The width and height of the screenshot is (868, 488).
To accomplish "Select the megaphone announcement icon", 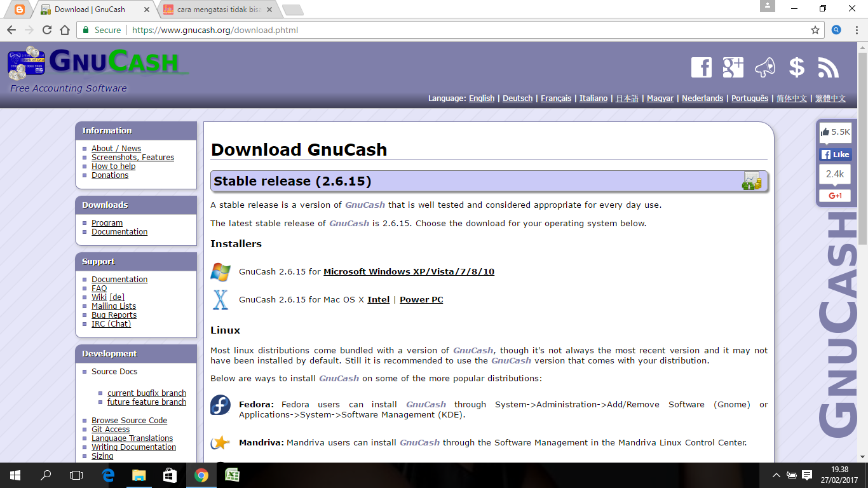I will (765, 67).
